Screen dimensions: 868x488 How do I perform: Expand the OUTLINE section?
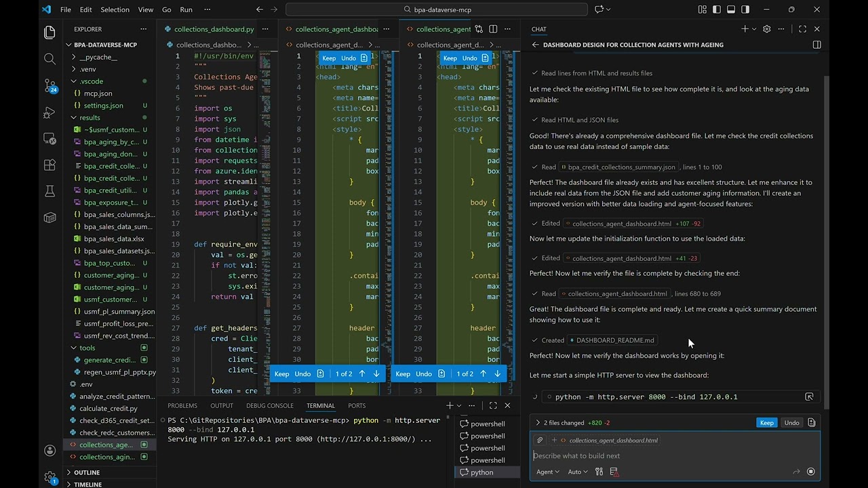click(x=87, y=472)
